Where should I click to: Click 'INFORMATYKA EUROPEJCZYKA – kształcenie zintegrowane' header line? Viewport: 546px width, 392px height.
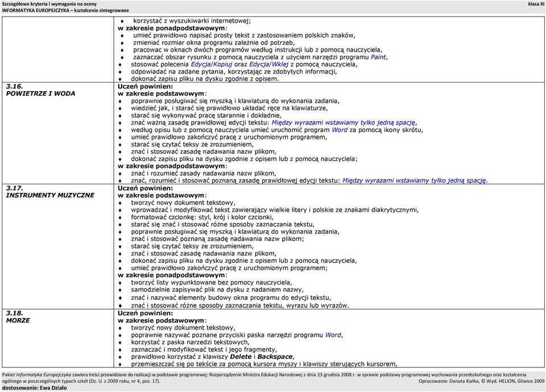[65, 10]
